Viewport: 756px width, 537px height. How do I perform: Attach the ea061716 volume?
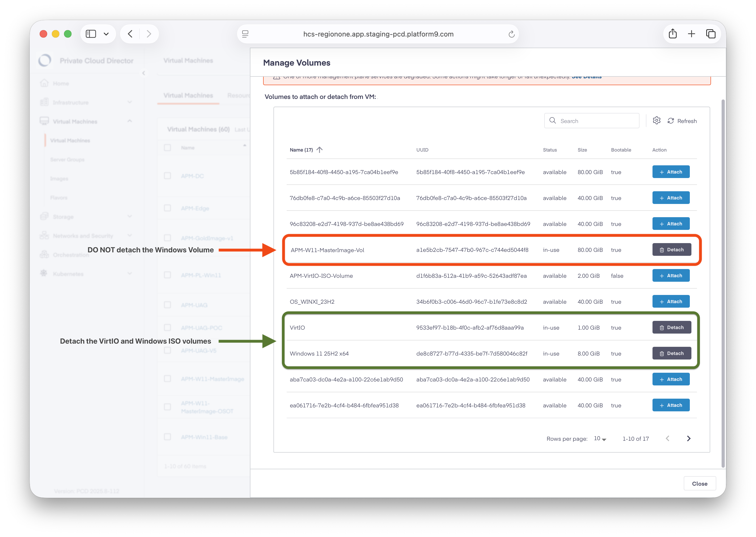[x=671, y=405]
